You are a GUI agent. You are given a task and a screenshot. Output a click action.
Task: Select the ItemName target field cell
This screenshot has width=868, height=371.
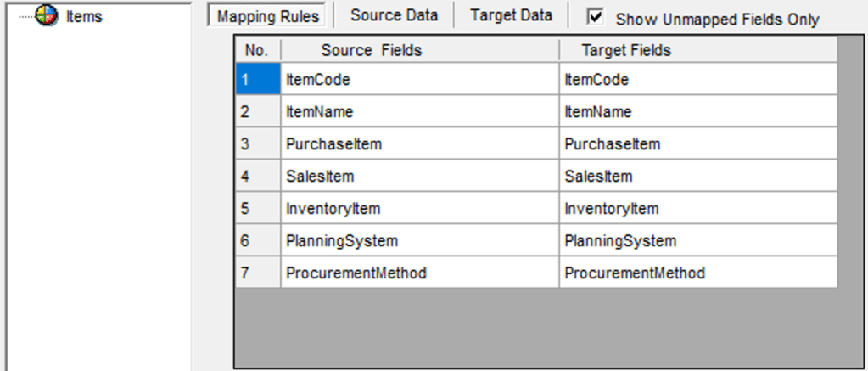tap(697, 112)
